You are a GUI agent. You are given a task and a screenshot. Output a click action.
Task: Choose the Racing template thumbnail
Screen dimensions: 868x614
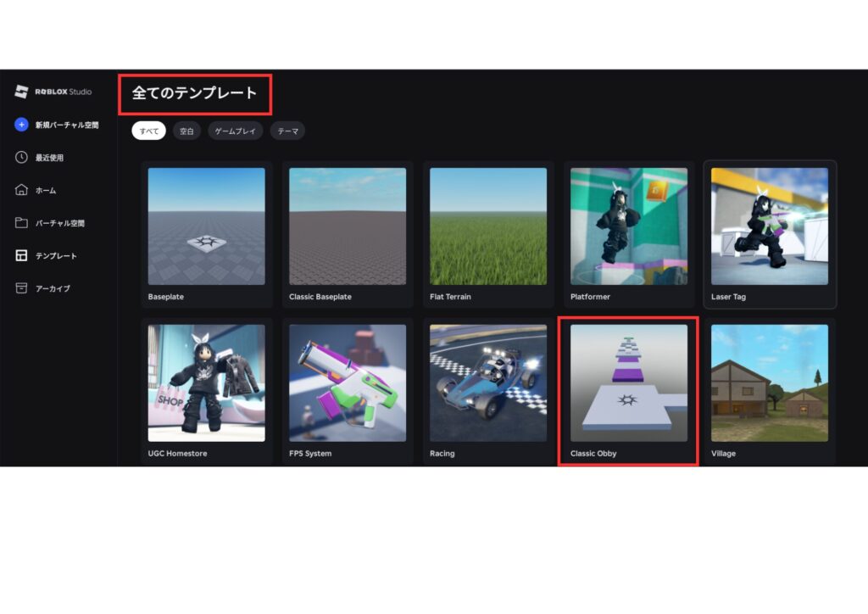[x=487, y=383]
